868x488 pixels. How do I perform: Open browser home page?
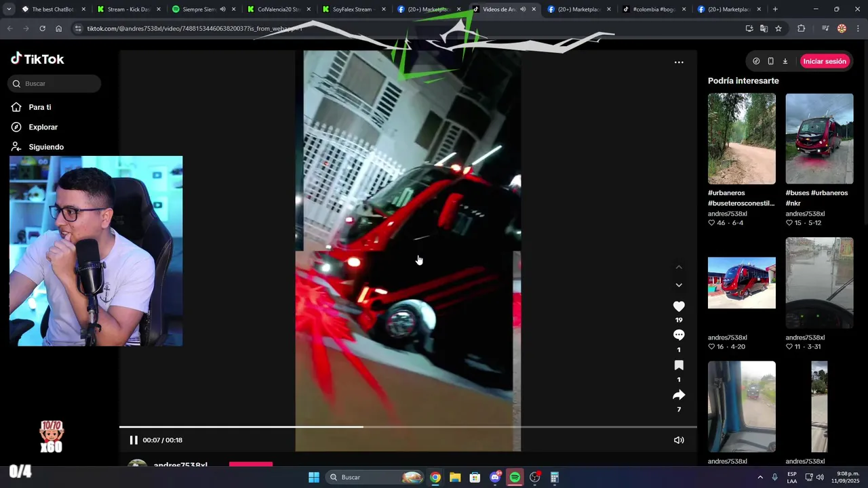(x=58, y=28)
